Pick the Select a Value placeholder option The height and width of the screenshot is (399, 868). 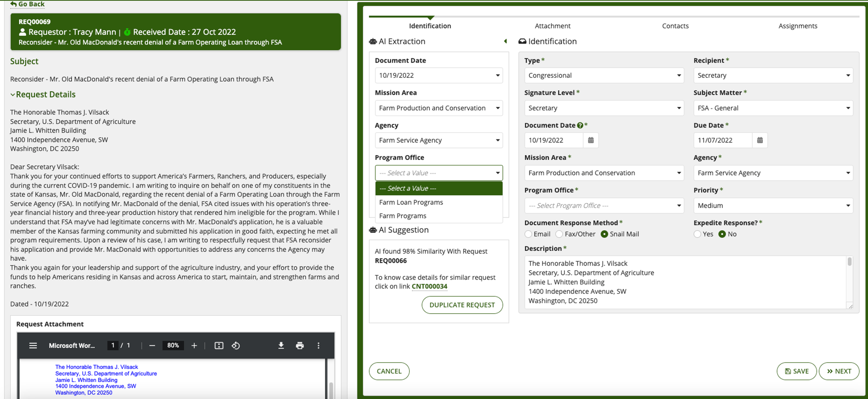439,188
